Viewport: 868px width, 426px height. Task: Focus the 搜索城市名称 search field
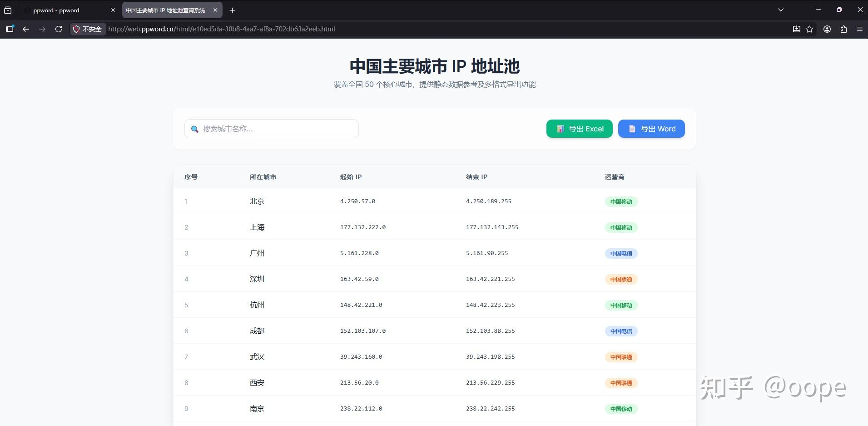pos(272,129)
